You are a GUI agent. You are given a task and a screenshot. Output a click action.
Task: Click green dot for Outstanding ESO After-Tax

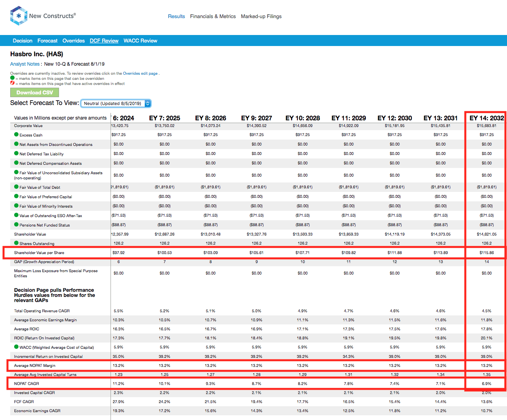[x=17, y=215]
